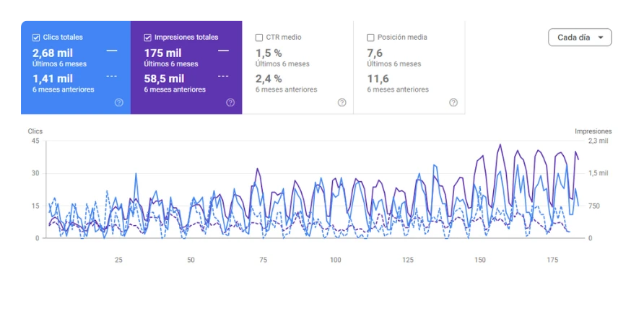Viewport: 644px width, 316px height.
Task: Click the Impresiones axis label
Action: (593, 131)
